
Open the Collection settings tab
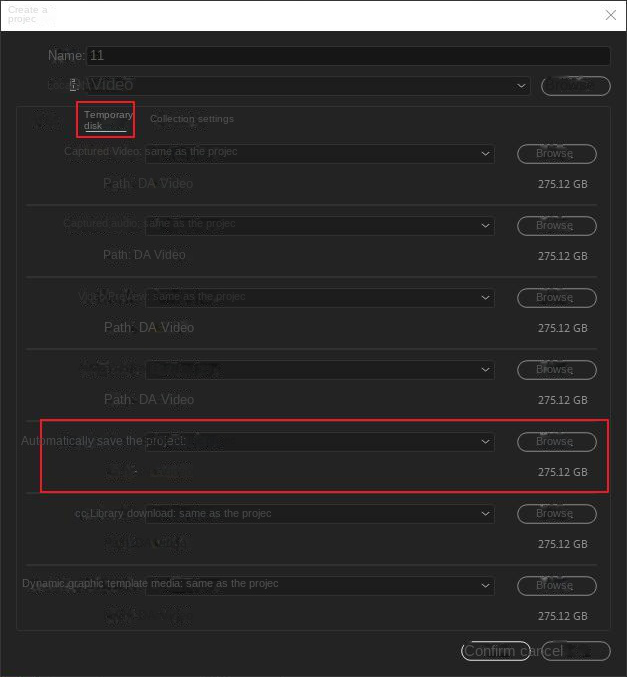coord(192,119)
